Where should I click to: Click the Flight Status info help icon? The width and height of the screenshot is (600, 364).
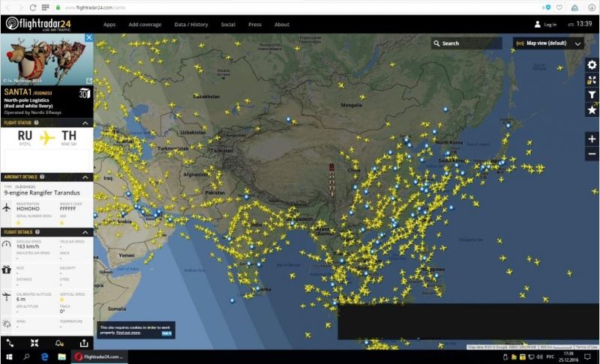pos(36,123)
